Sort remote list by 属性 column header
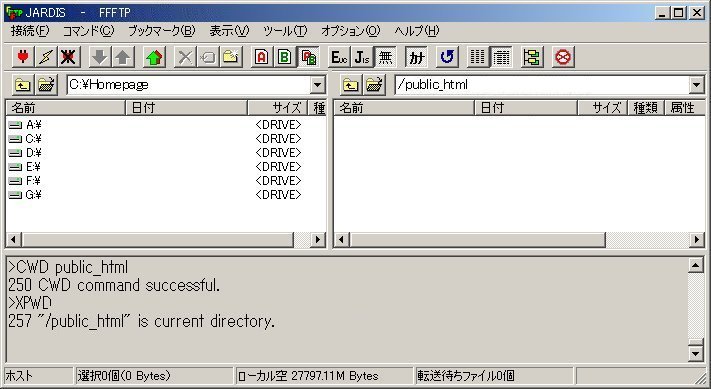The image size is (711, 389). 685,108
